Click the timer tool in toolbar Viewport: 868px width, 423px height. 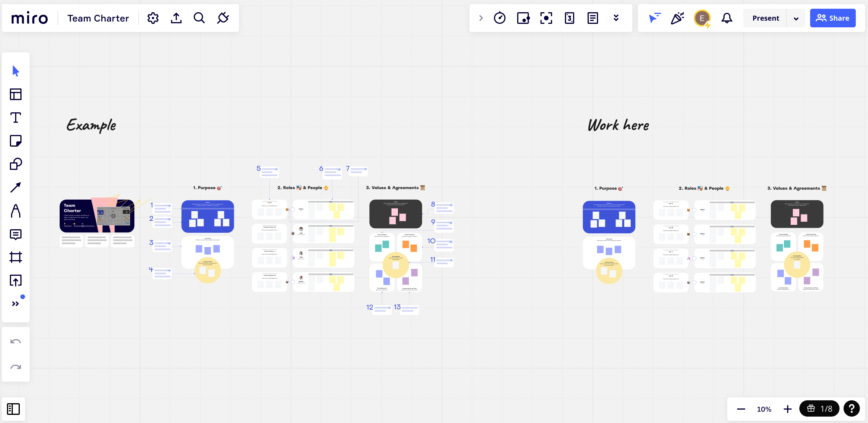[x=499, y=18]
